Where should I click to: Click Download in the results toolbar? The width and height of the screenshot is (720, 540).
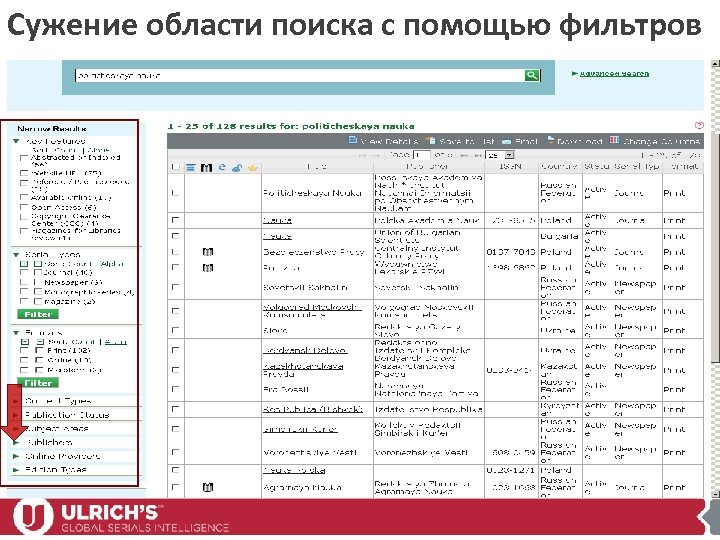(574, 141)
